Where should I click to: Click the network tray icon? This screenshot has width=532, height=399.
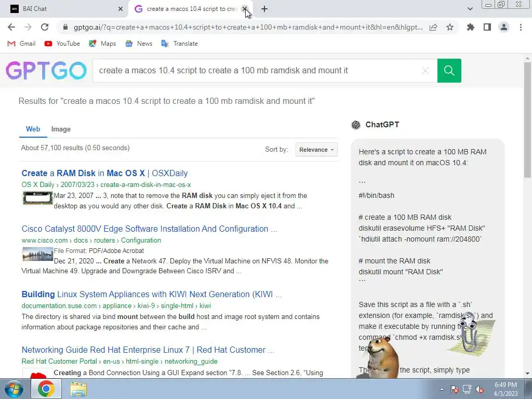(467, 389)
